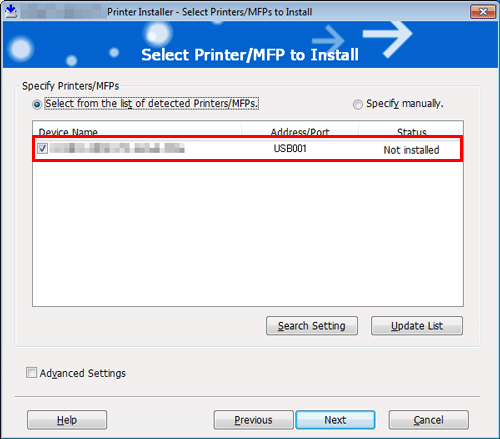Click the Not installed status cell
The width and height of the screenshot is (500, 439).
tap(411, 150)
